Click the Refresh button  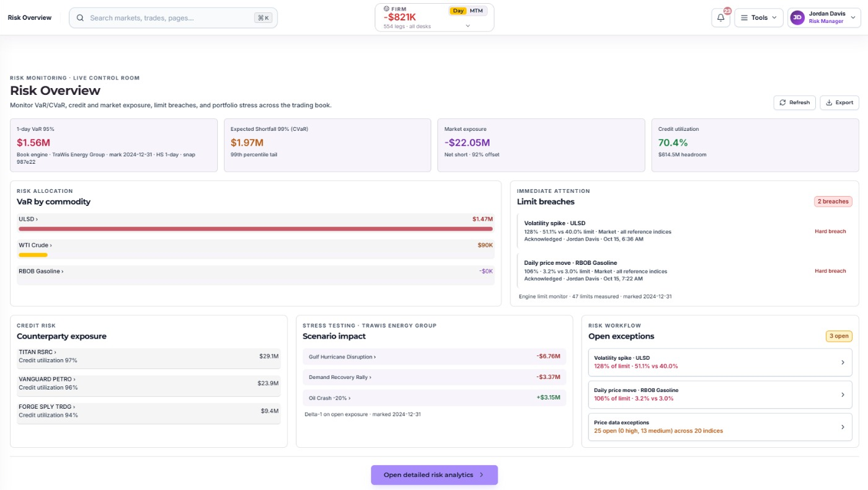pos(794,102)
